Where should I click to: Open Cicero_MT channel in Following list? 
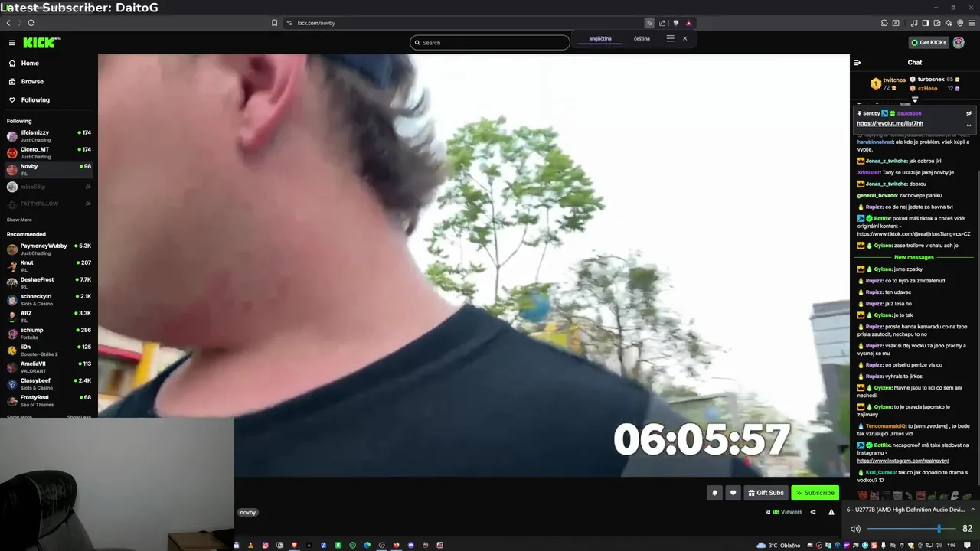(x=49, y=153)
